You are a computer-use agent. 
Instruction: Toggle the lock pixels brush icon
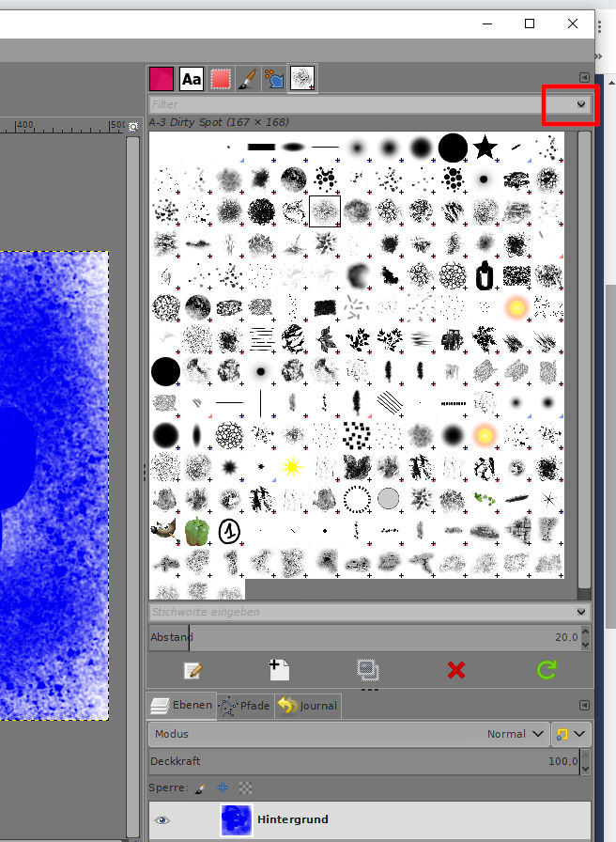click(x=200, y=788)
